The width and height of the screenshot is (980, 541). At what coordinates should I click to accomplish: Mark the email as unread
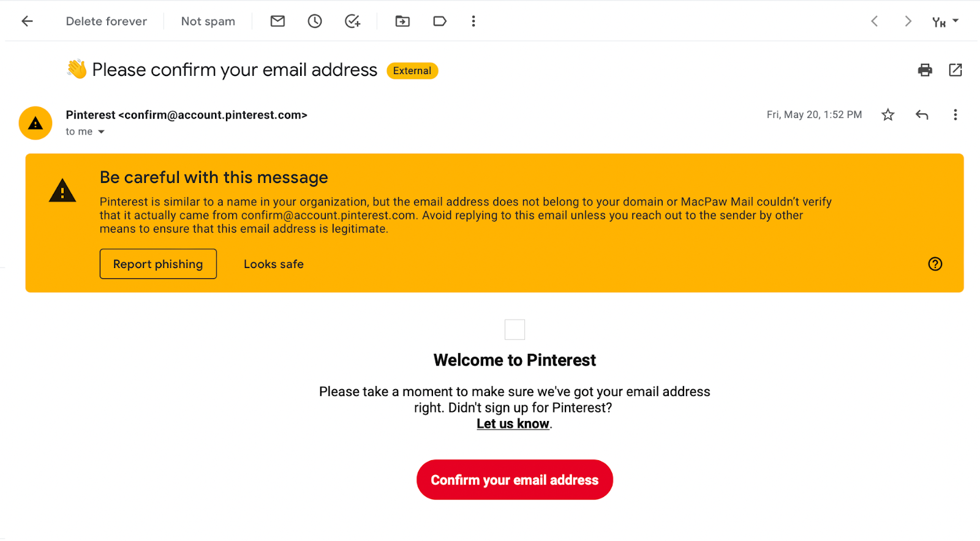pos(277,21)
